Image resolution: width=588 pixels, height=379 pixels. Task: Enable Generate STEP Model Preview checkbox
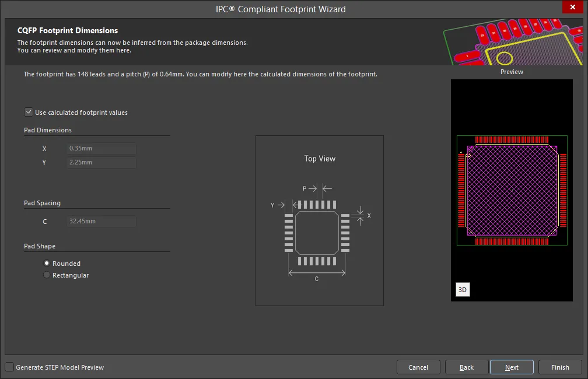pyautogui.click(x=9, y=367)
